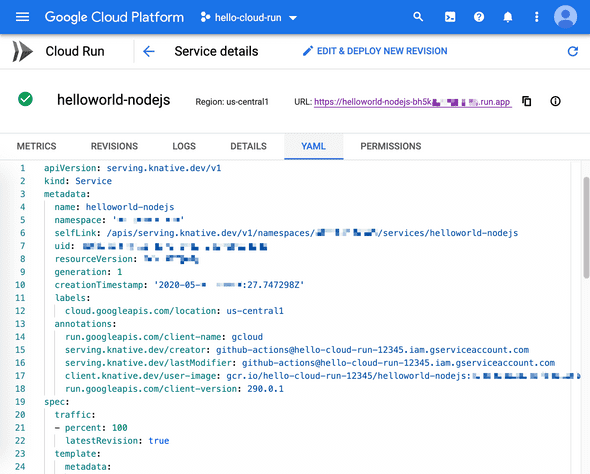This screenshot has width=590, height=474.
Task: Click the 'annotations:' line
Action: (x=85, y=324)
